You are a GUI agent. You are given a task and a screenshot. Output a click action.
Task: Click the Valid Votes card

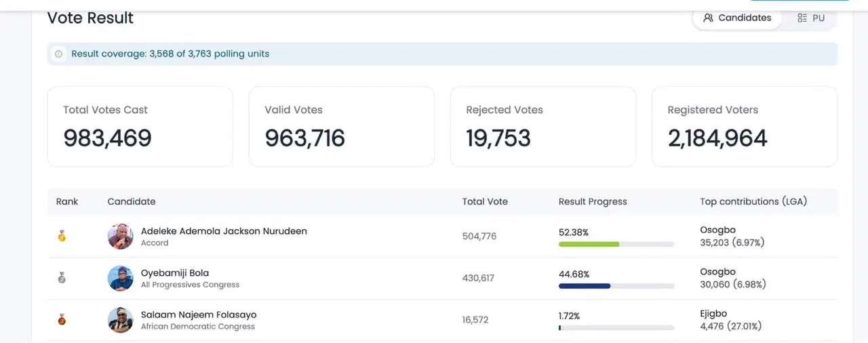coord(341,127)
